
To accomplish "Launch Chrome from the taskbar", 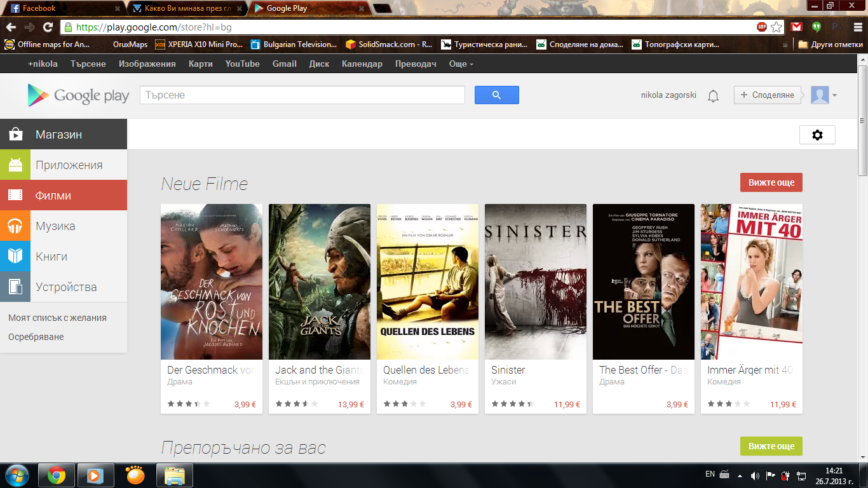I will click(x=57, y=475).
